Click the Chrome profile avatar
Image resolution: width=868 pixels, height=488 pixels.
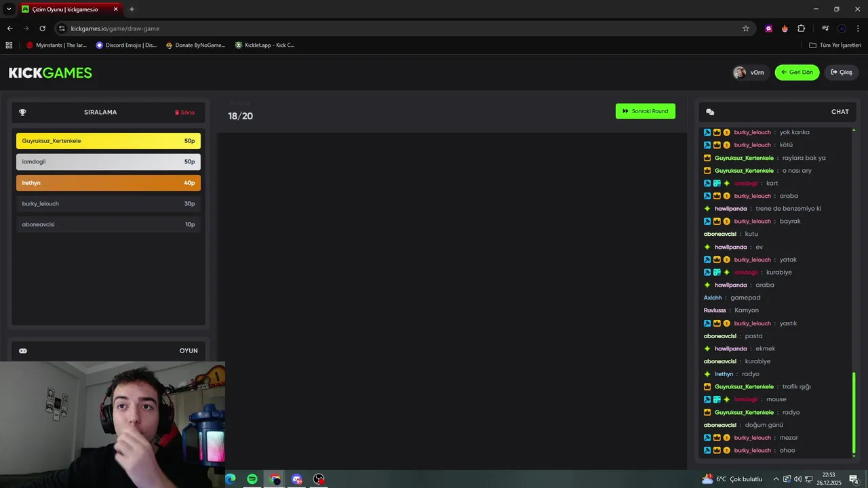842,28
